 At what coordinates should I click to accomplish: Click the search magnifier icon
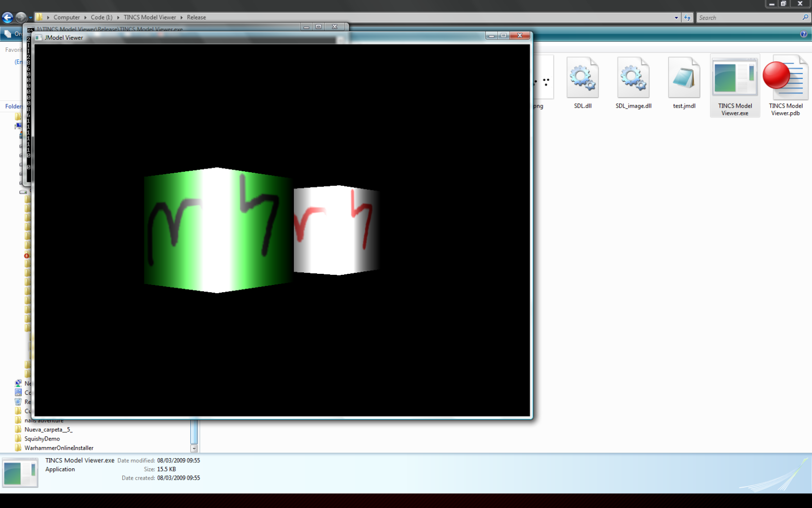[x=805, y=17]
